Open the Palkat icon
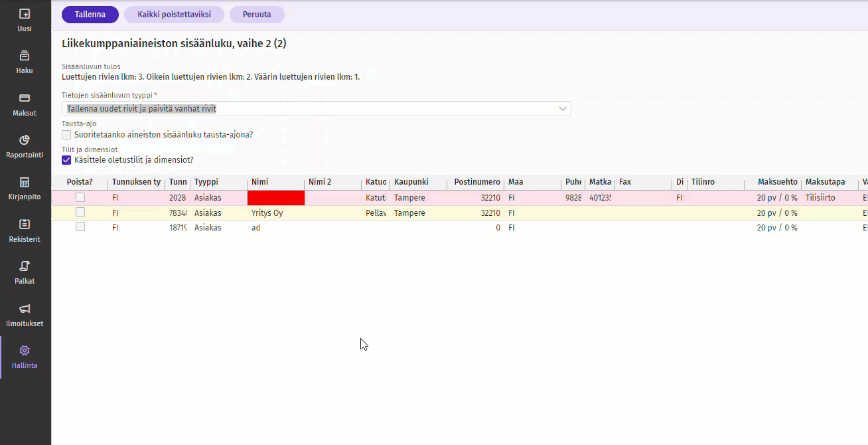The height and width of the screenshot is (445, 868). (25, 266)
